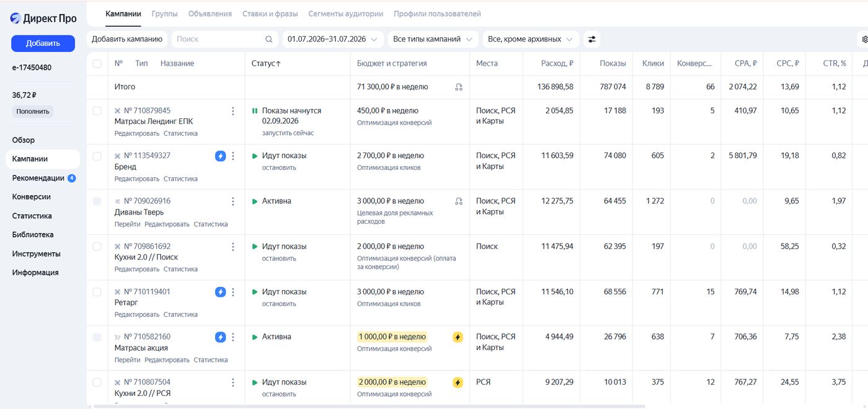868x409 pixels.
Task: Open three-dot menu for Матрасы акция
Action: [x=233, y=337]
